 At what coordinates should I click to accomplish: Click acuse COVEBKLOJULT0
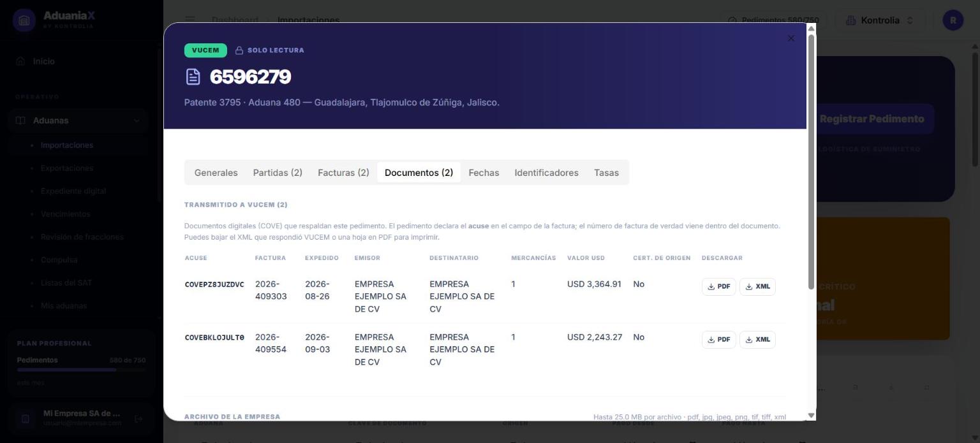pos(214,337)
